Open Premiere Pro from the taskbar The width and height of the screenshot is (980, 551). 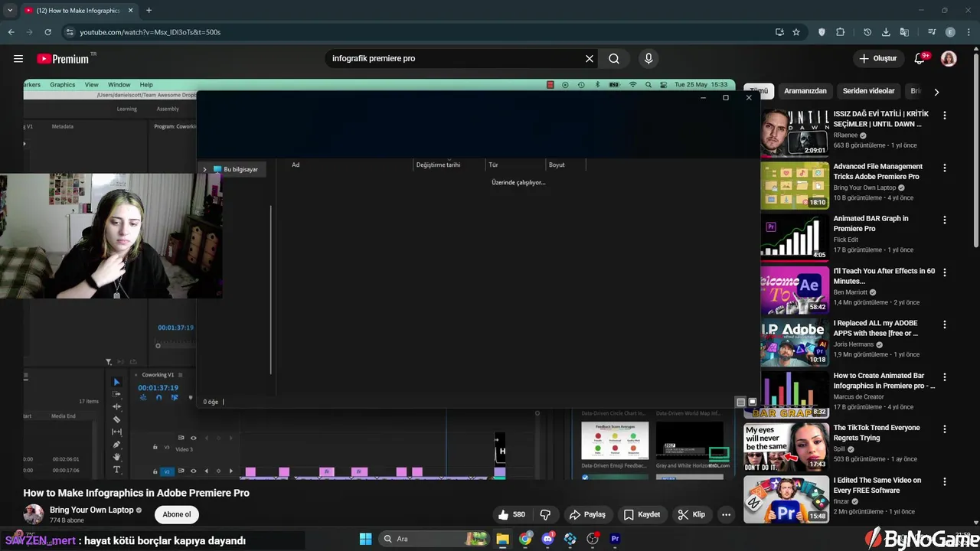(615, 539)
